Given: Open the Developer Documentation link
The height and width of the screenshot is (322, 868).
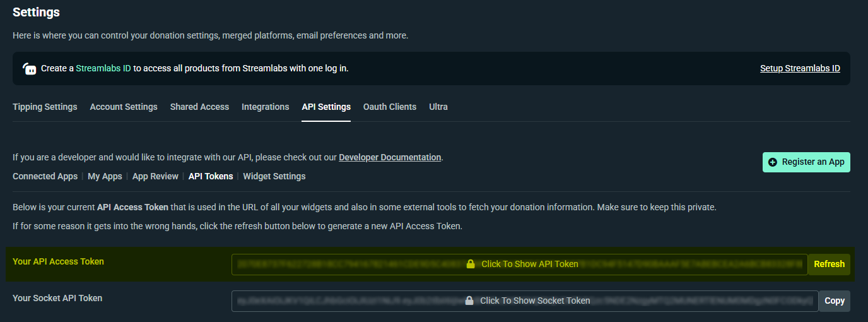Looking at the screenshot, I should (x=390, y=158).
